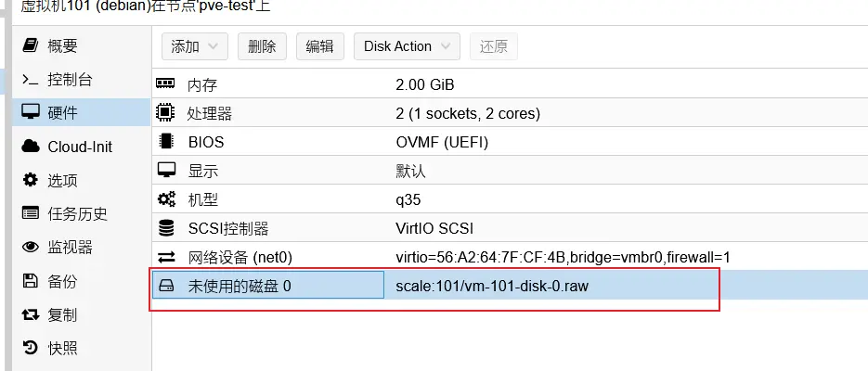Open the 概要 summary tab
Screen dimensions: 868x371
[62, 45]
